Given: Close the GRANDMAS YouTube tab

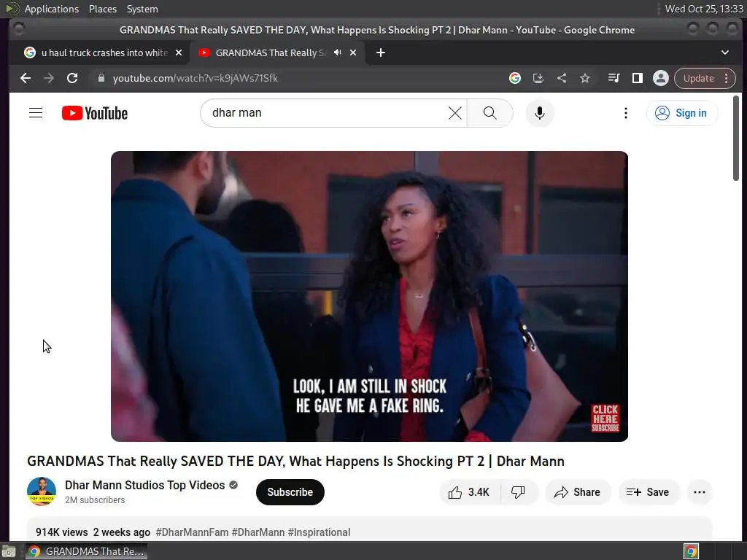Looking at the screenshot, I should coord(353,52).
